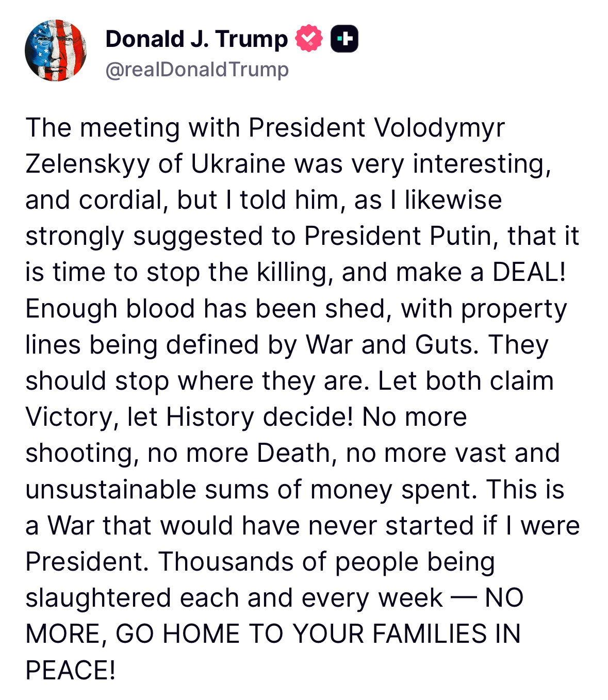Open the @realDonaldTrump handle link

pos(197,69)
